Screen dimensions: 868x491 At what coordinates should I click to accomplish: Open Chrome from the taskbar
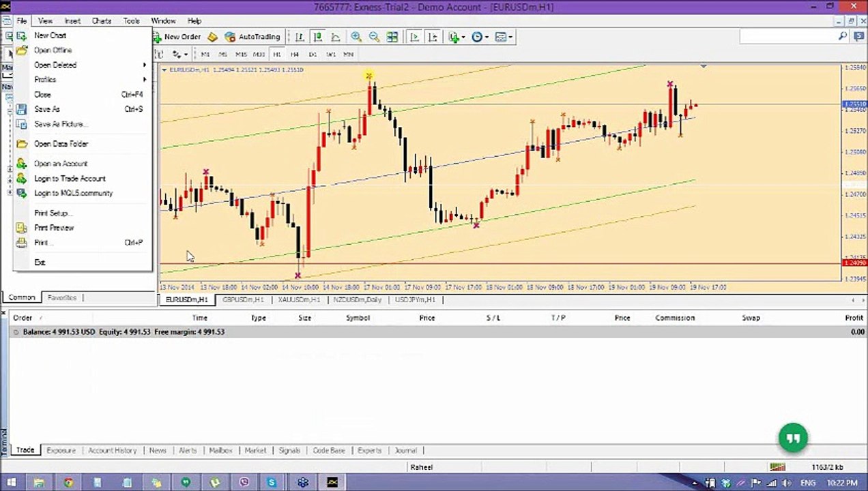click(68, 483)
